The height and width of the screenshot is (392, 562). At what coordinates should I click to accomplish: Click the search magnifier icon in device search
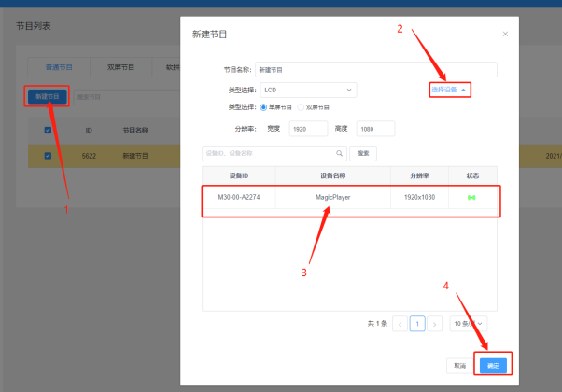coord(341,152)
